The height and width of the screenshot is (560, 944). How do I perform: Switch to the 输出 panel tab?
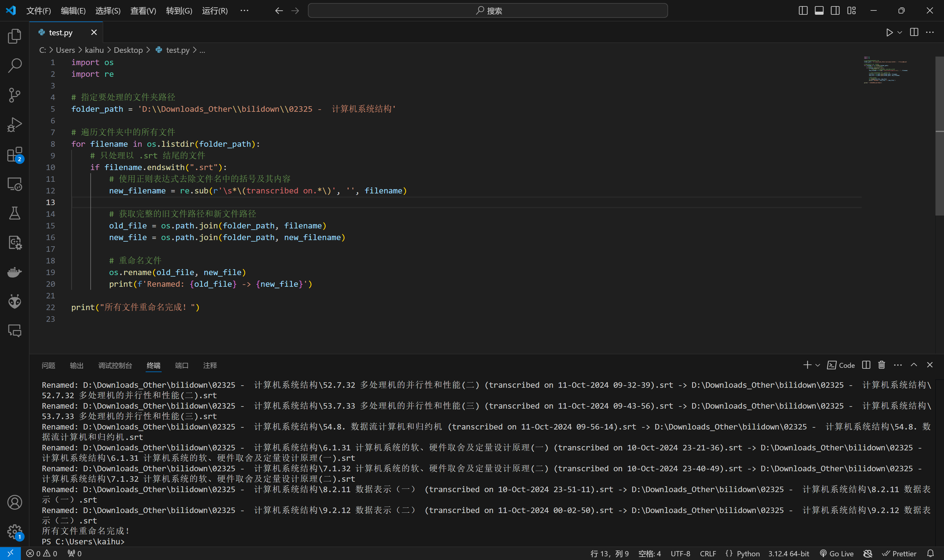coord(77,365)
